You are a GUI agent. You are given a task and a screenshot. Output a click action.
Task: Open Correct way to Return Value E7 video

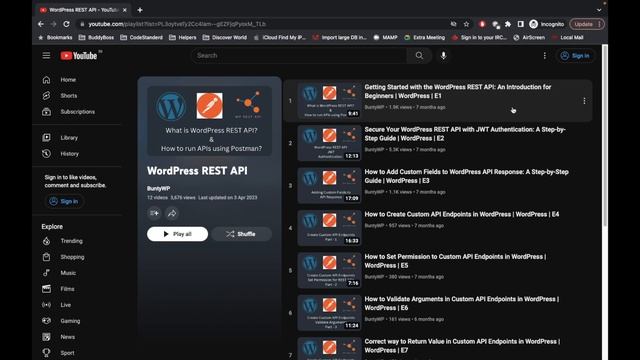click(x=462, y=346)
